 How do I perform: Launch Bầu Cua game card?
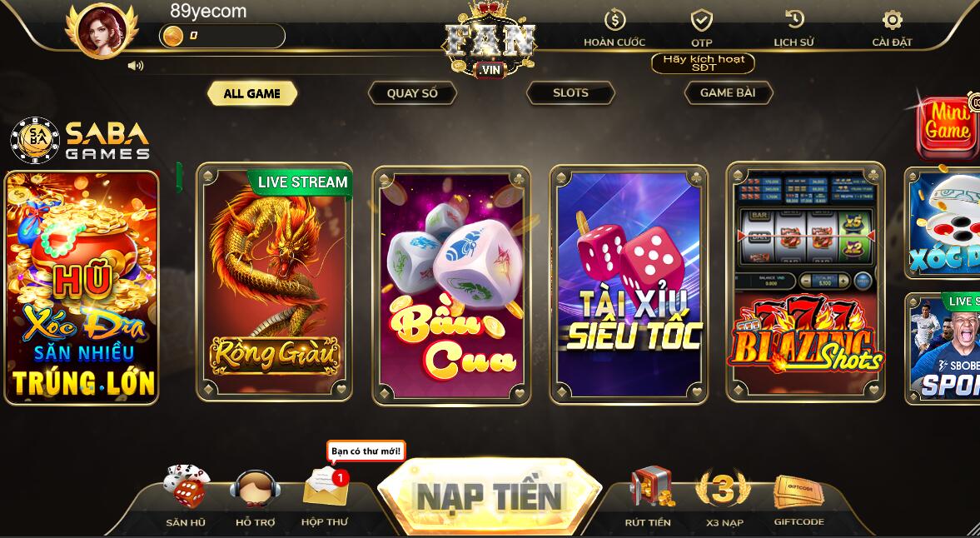click(x=451, y=286)
